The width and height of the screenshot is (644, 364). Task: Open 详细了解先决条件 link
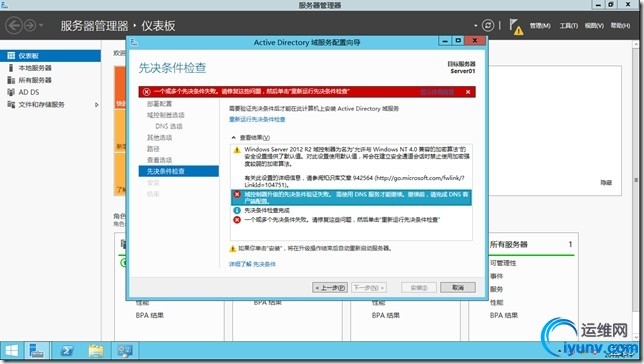252,264
